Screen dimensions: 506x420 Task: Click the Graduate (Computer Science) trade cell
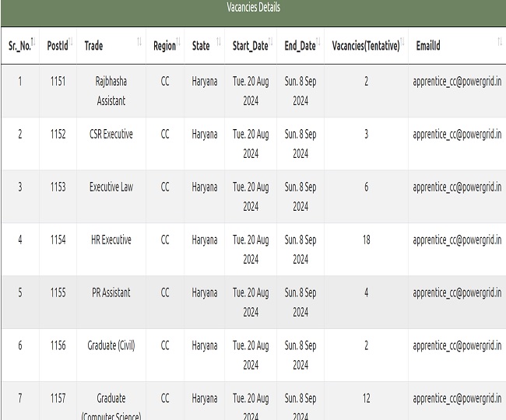pos(111,407)
